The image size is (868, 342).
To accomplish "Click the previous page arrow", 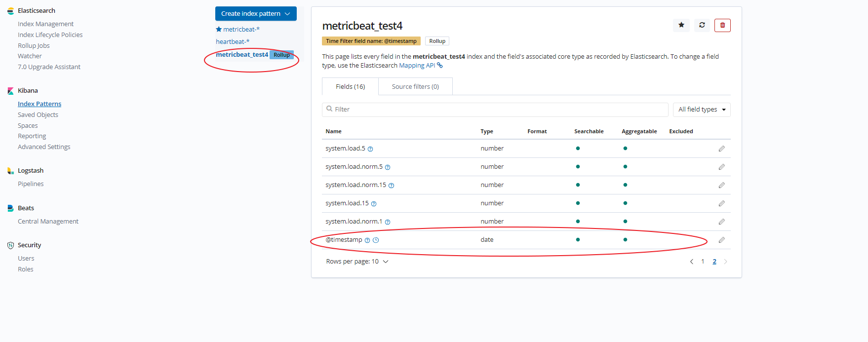I will [691, 262].
